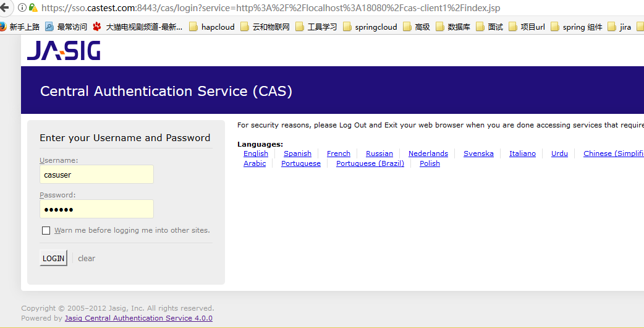Image resolution: width=644 pixels, height=328 pixels.
Task: Open the 最常访问 bookmark
Action: pyautogui.click(x=66, y=27)
